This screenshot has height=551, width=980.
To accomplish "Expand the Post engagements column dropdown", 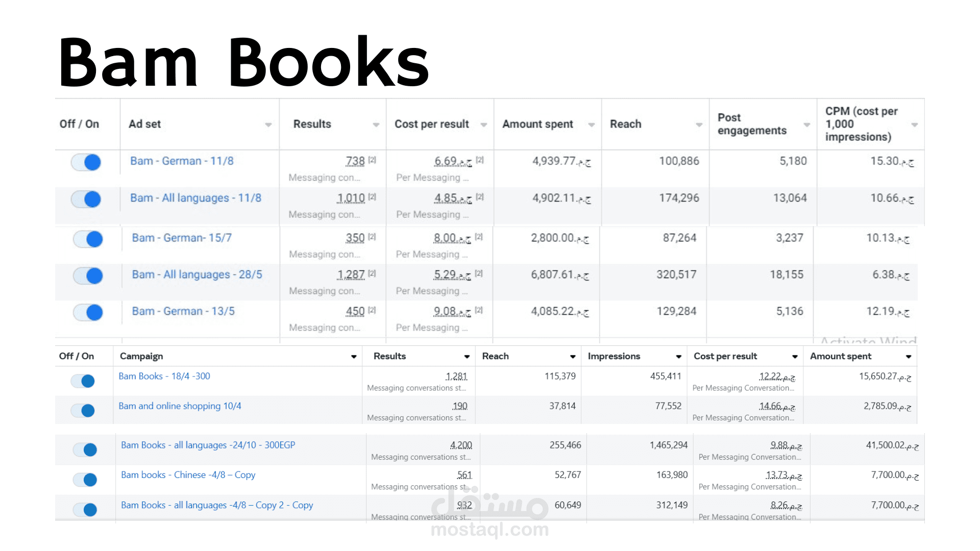I will pos(806,125).
